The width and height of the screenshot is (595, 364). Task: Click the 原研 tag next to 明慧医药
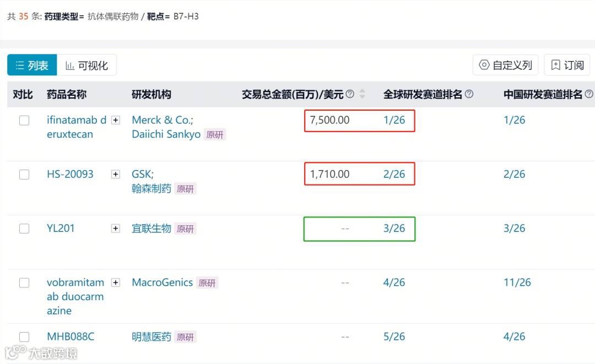pyautogui.click(x=185, y=337)
